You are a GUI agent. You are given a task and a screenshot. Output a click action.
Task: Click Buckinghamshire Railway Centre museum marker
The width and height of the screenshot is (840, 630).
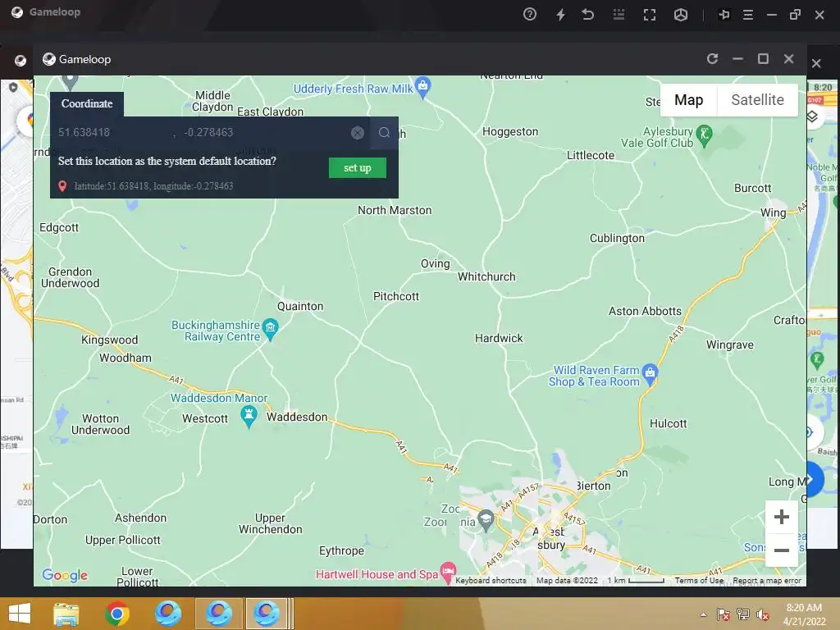(x=271, y=329)
